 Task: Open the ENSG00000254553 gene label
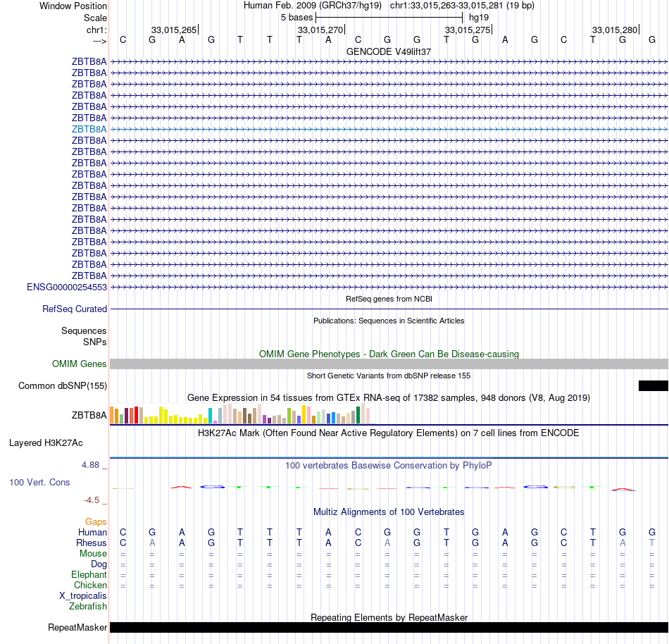(x=67, y=287)
